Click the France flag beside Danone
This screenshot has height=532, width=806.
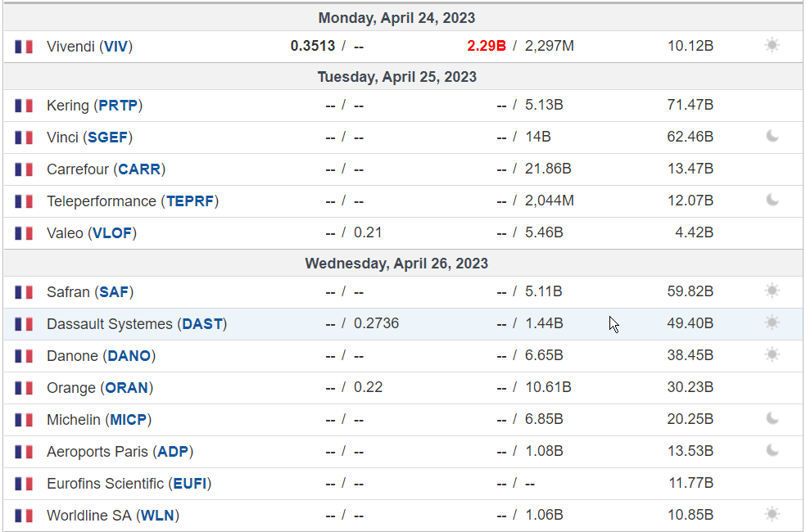tap(24, 356)
